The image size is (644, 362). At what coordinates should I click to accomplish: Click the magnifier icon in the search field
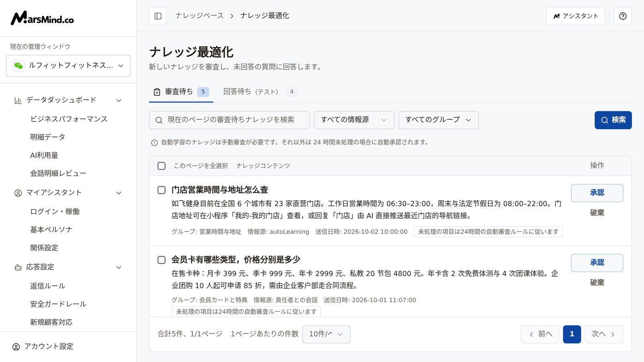[159, 120]
